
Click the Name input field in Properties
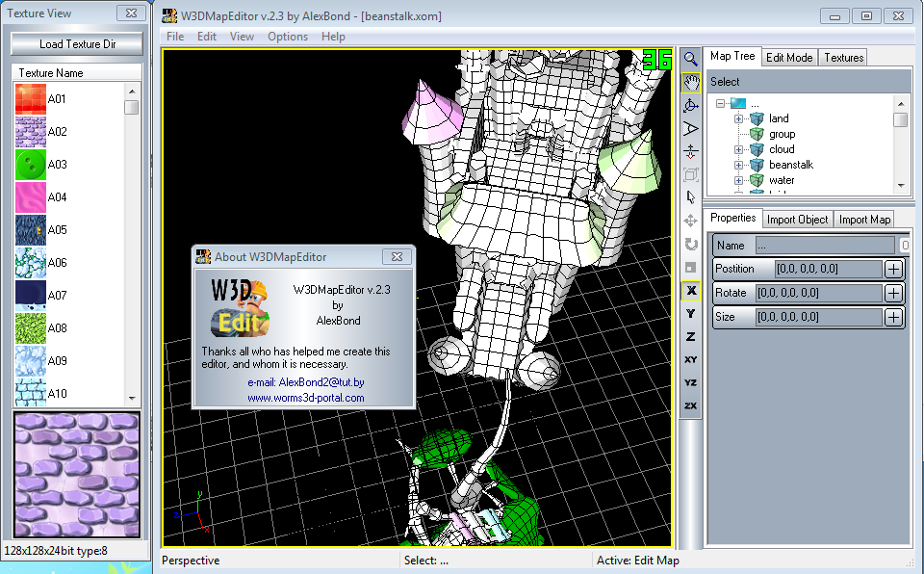(825, 246)
